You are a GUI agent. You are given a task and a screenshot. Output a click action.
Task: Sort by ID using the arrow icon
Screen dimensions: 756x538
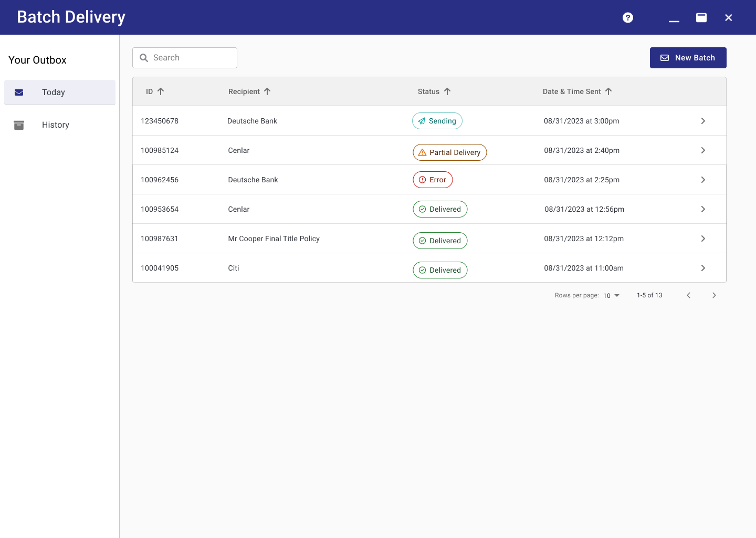tap(161, 91)
